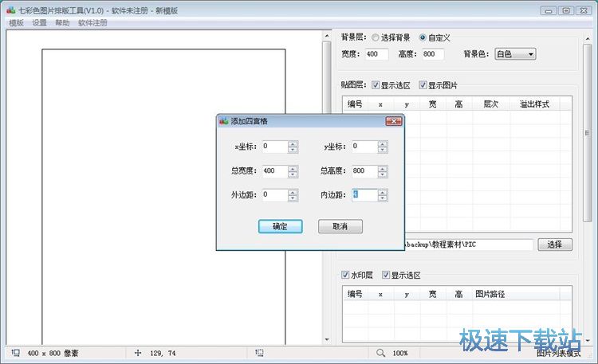Click 取消 in the dialog

[x=340, y=226]
